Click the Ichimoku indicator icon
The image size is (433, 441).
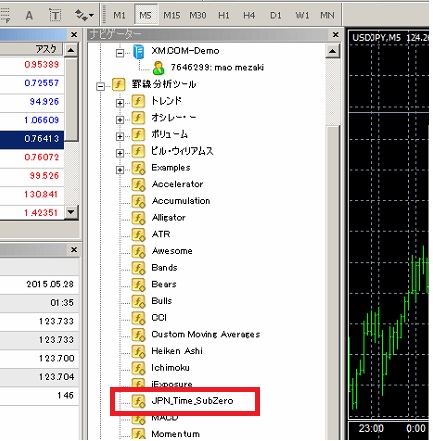point(138,368)
